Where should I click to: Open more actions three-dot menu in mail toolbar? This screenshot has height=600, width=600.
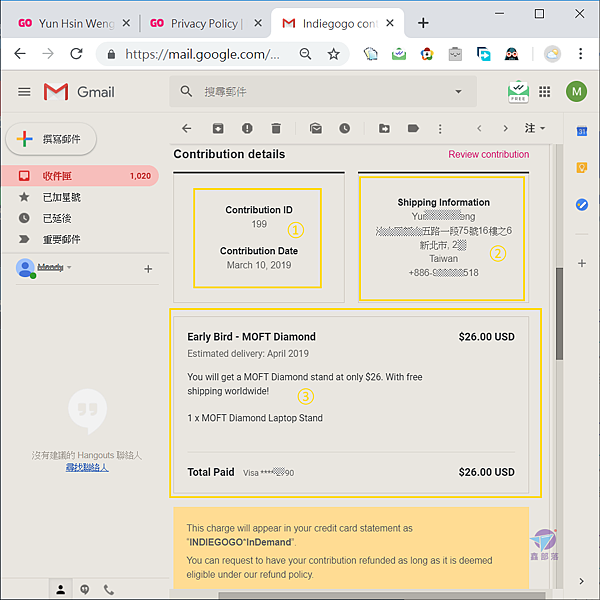[x=440, y=129]
